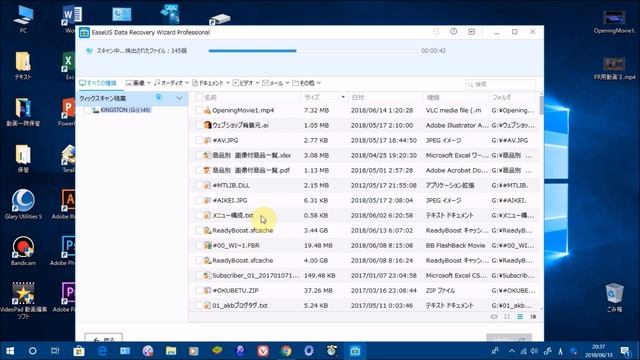Expand the ビデオ filter dropdown
The image size is (640, 360).
point(257,83)
